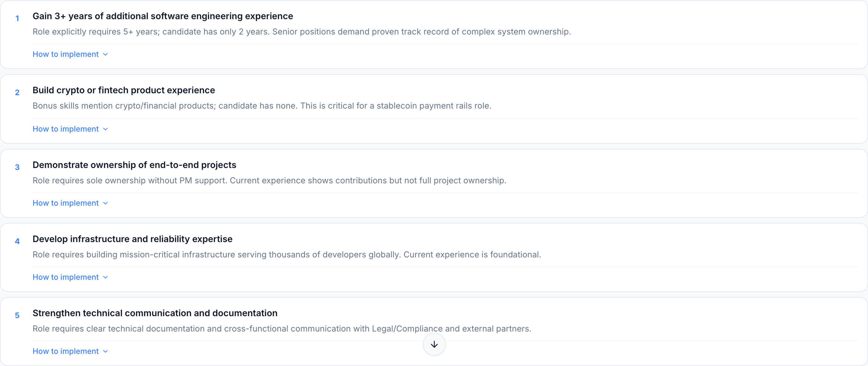Click the scroll-down arrow button
The height and width of the screenshot is (366, 868).
(434, 344)
